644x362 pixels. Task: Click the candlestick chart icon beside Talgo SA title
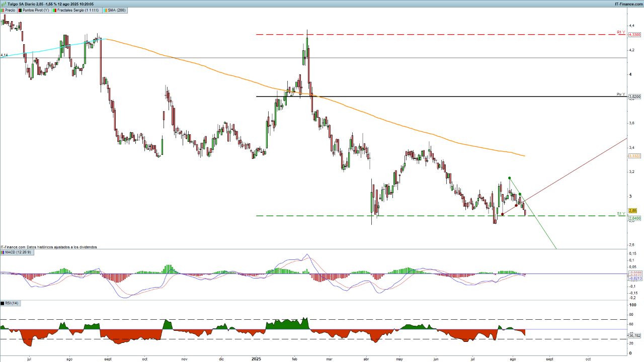tap(3, 4)
